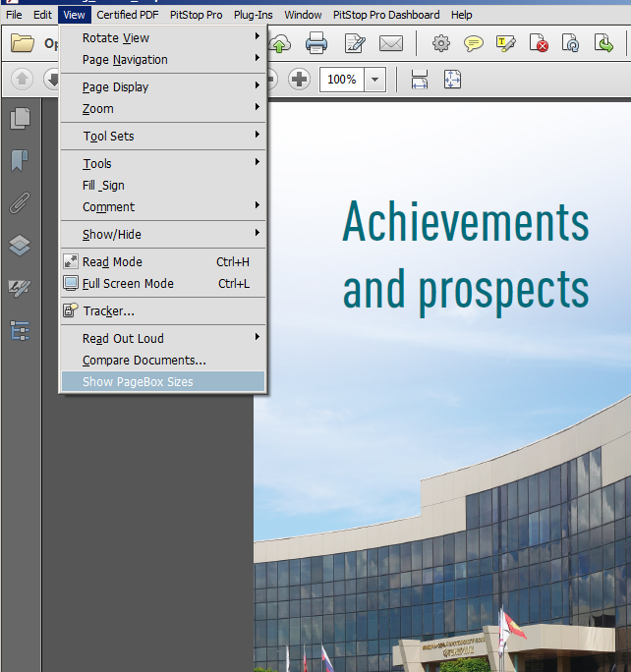Open the sticky note comment tool
The width and height of the screenshot is (631, 672).
[x=474, y=43]
